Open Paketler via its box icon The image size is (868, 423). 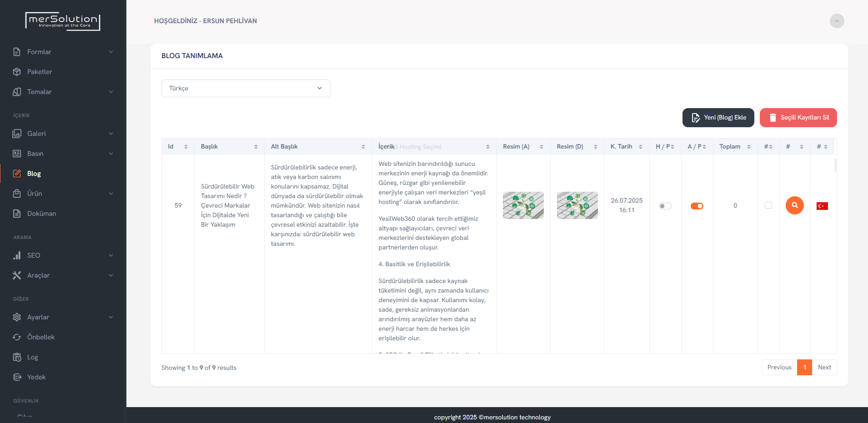click(x=17, y=72)
